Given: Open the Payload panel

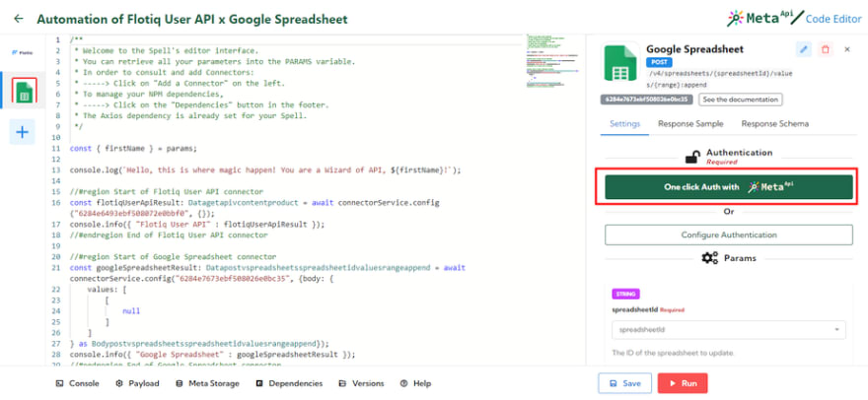Looking at the screenshot, I should [137, 383].
